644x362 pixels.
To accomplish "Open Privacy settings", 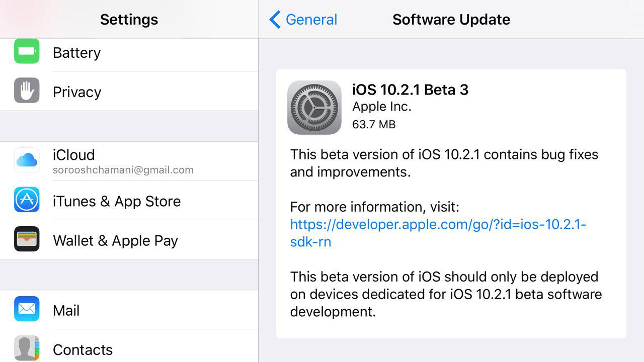I will (129, 92).
